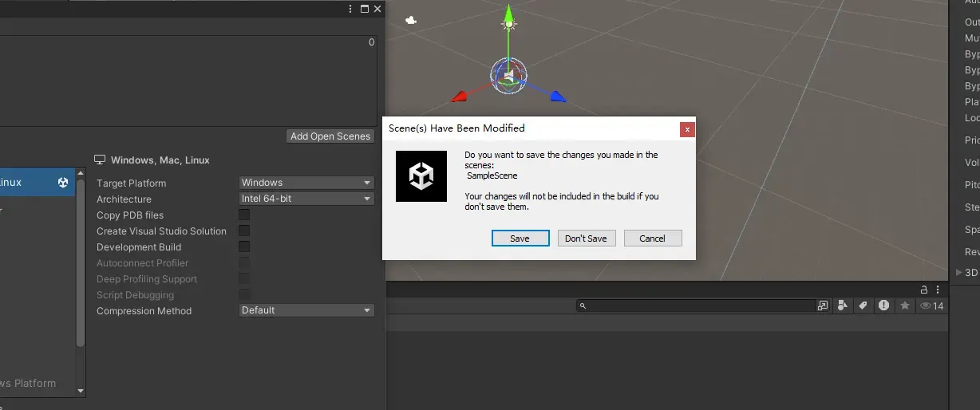Click the platform list scrollbar thumb
This screenshot has width=980, height=410.
(x=80, y=263)
